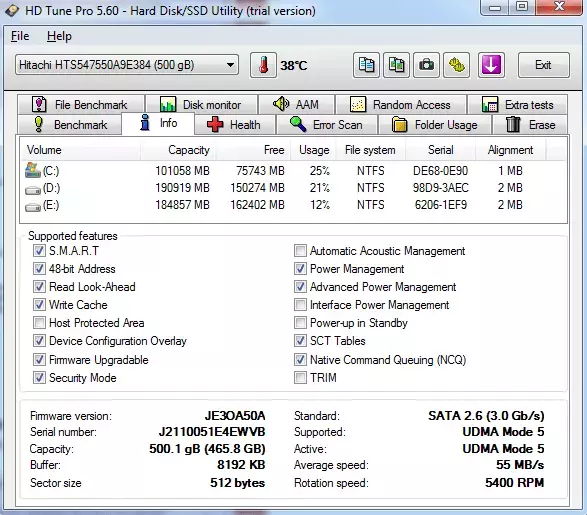This screenshot has height=515, width=587.
Task: Click the File system column header
Action: (x=371, y=150)
